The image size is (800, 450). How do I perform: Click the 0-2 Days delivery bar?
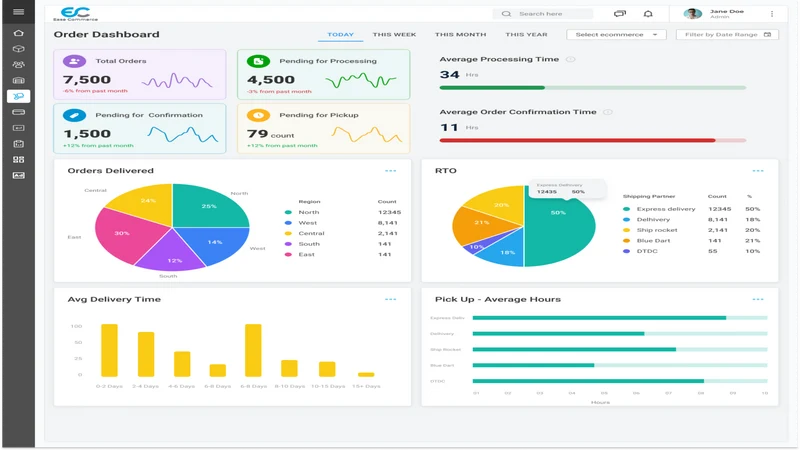[x=109, y=350]
